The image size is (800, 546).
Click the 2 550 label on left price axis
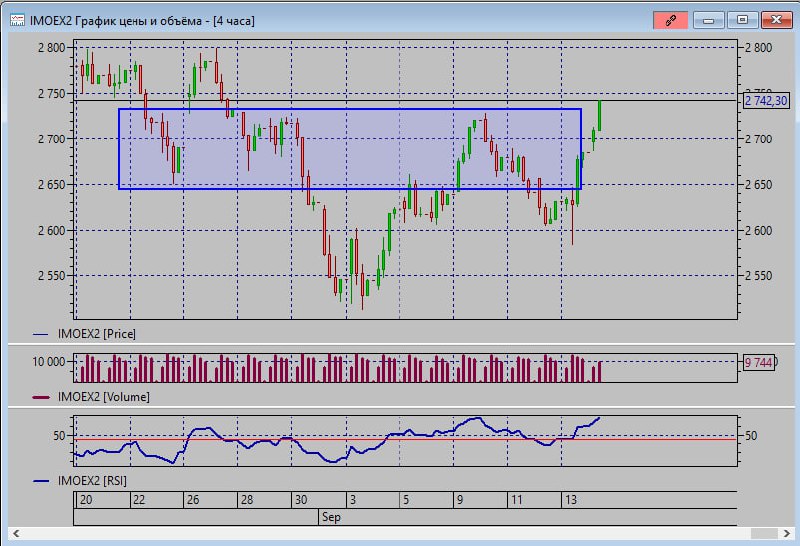pos(52,276)
